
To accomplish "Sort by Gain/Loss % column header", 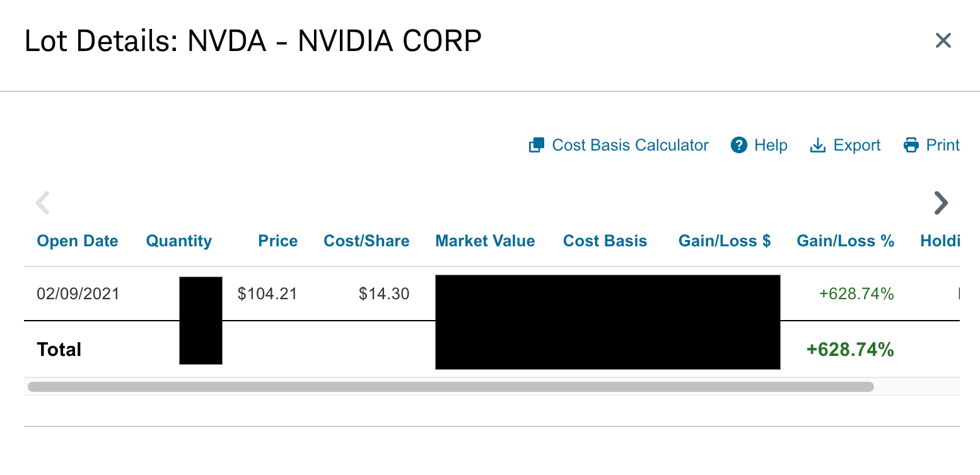I will 845,241.
